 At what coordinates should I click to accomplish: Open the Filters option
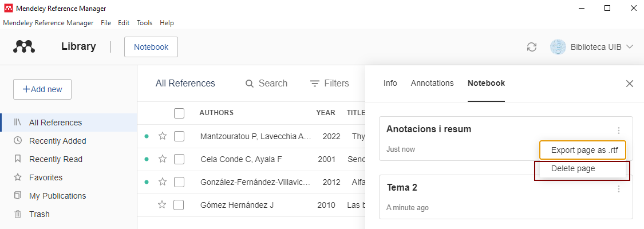click(329, 84)
